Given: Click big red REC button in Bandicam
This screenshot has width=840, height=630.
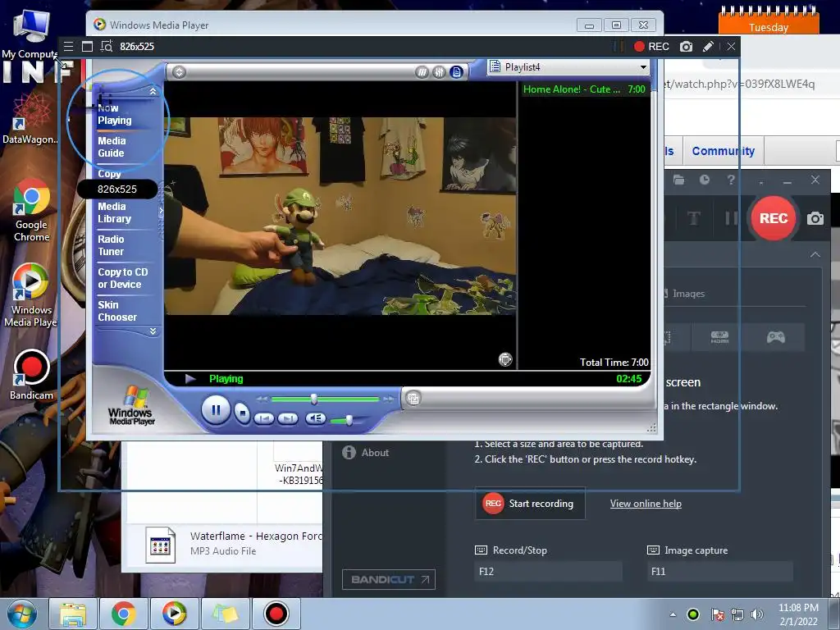Looking at the screenshot, I should pyautogui.click(x=773, y=218).
